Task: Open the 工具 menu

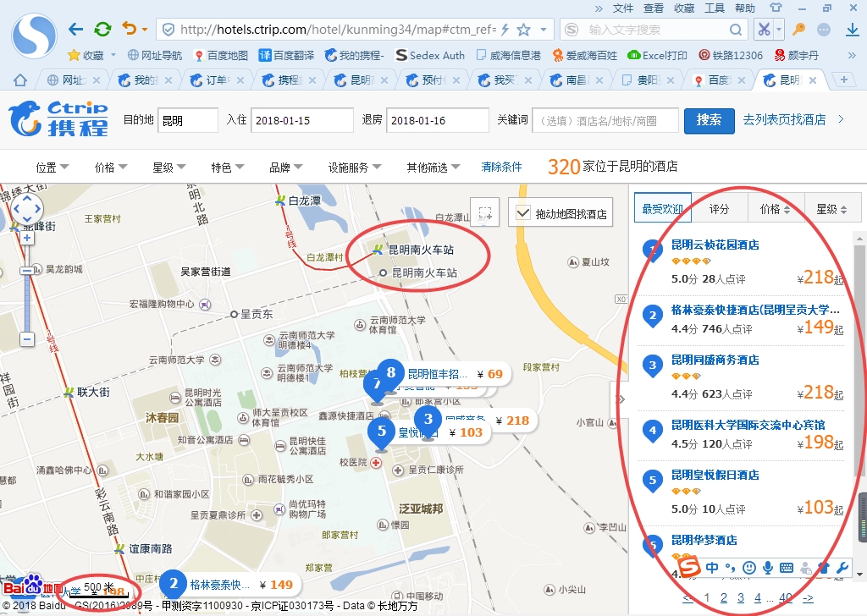Action: [x=715, y=8]
